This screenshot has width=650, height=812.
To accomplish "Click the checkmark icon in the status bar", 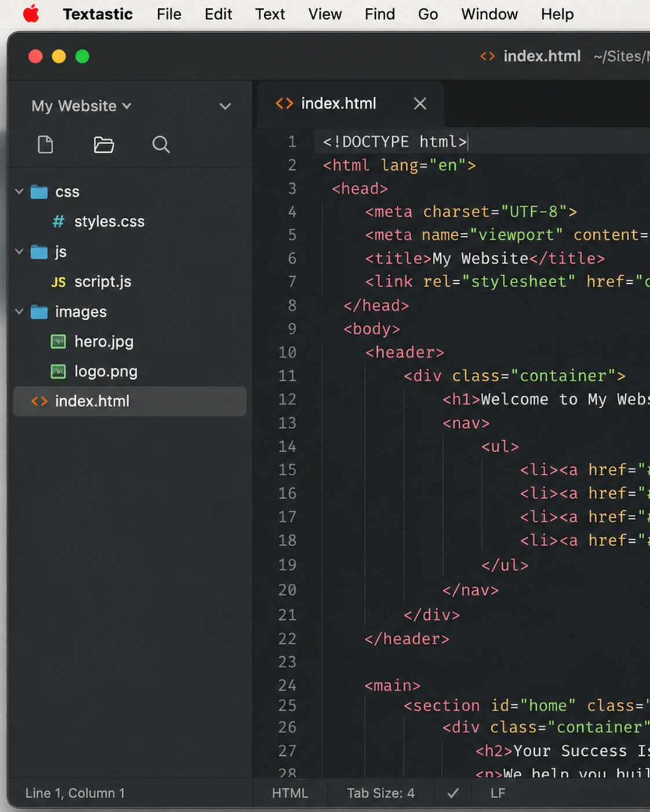I will click(x=453, y=793).
